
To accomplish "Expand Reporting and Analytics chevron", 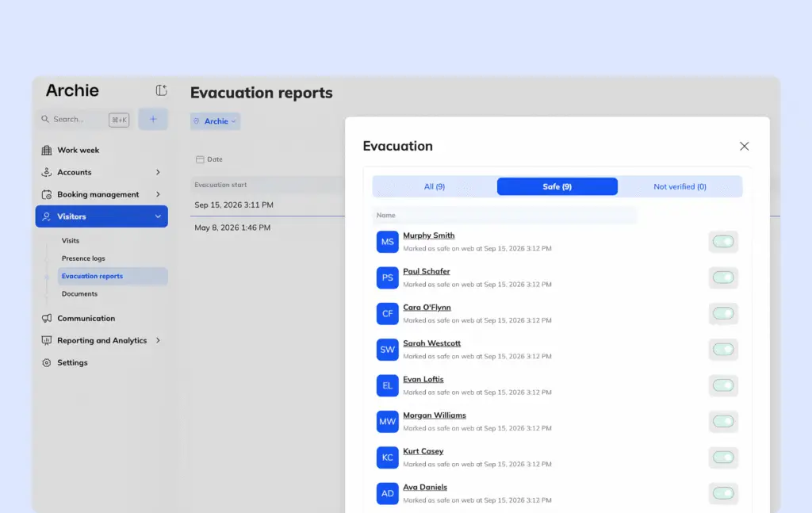I will (x=158, y=341).
